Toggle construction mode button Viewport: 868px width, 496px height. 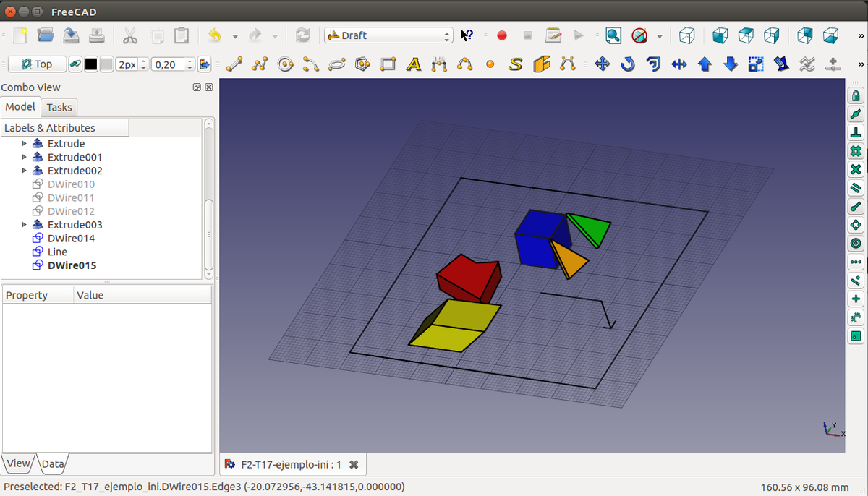pyautogui.click(x=75, y=64)
